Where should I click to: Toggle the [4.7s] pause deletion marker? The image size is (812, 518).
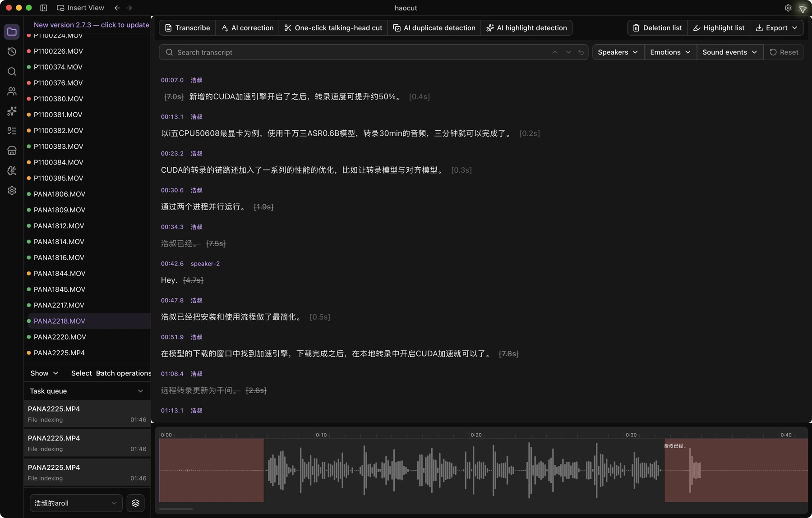pyautogui.click(x=193, y=280)
